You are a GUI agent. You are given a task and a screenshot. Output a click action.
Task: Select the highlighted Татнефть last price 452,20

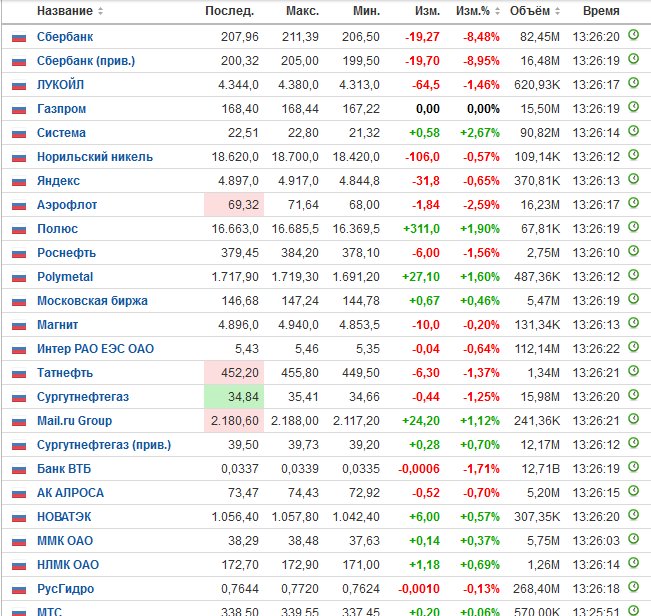234,373
